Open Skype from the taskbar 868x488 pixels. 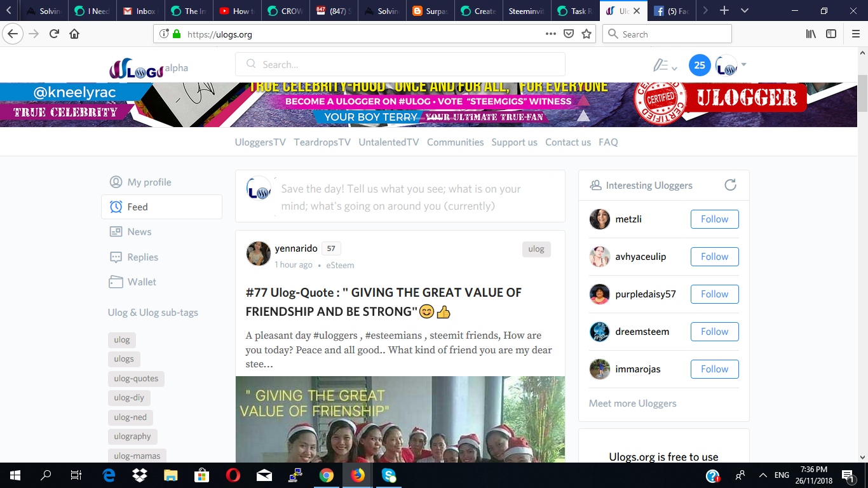(389, 475)
